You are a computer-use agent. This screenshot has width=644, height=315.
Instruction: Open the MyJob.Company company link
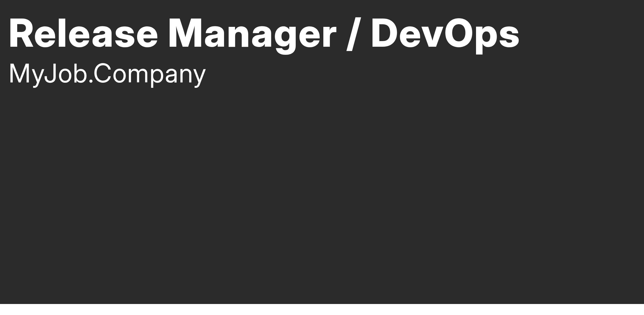point(107,75)
